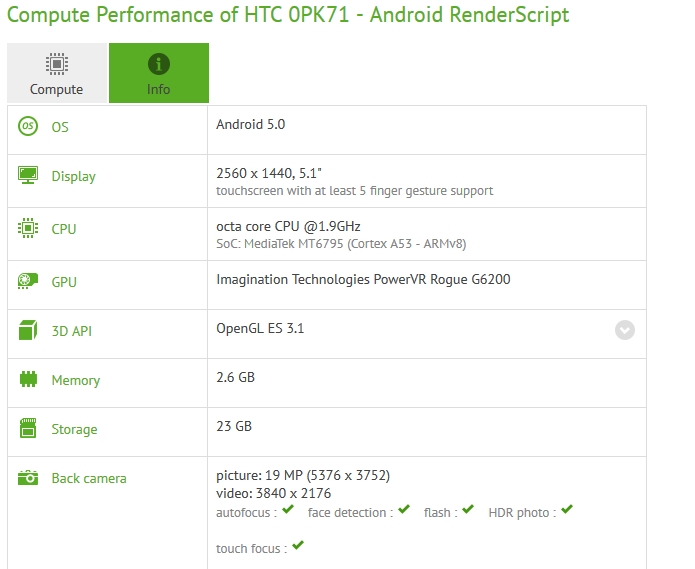Select the Info tab
695x569 pixels.
point(158,74)
